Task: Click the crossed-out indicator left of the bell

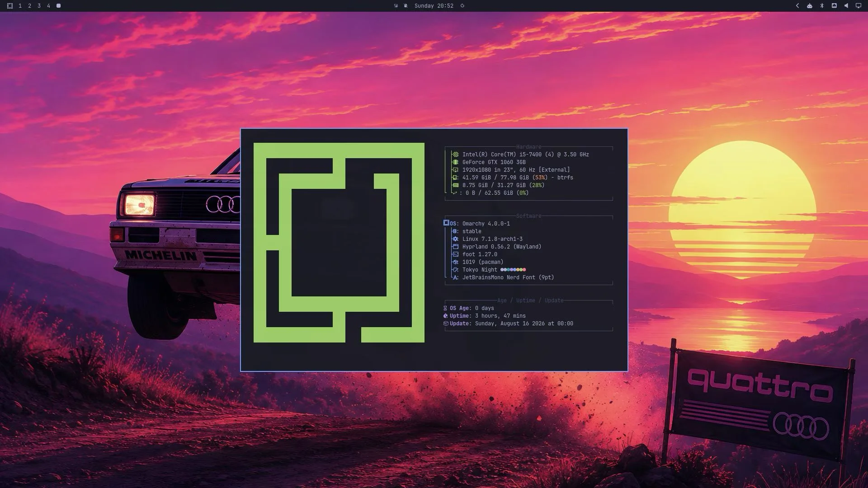Action: pyautogui.click(x=396, y=6)
